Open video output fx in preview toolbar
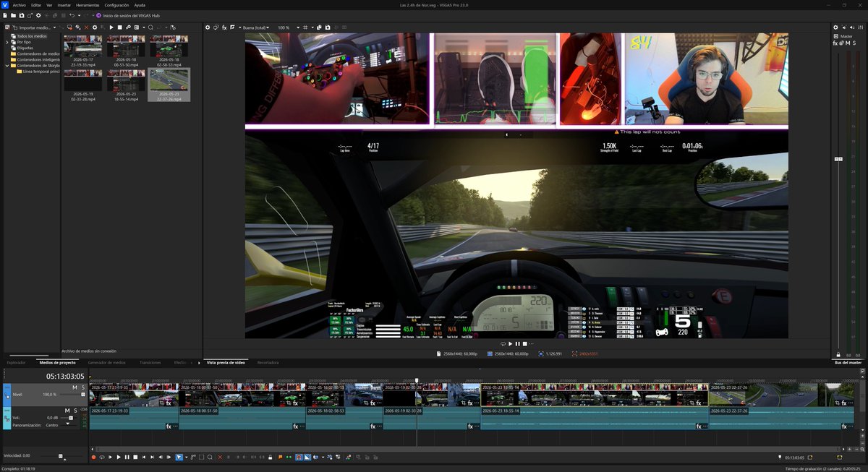This screenshot has width=868, height=472. pos(224,27)
